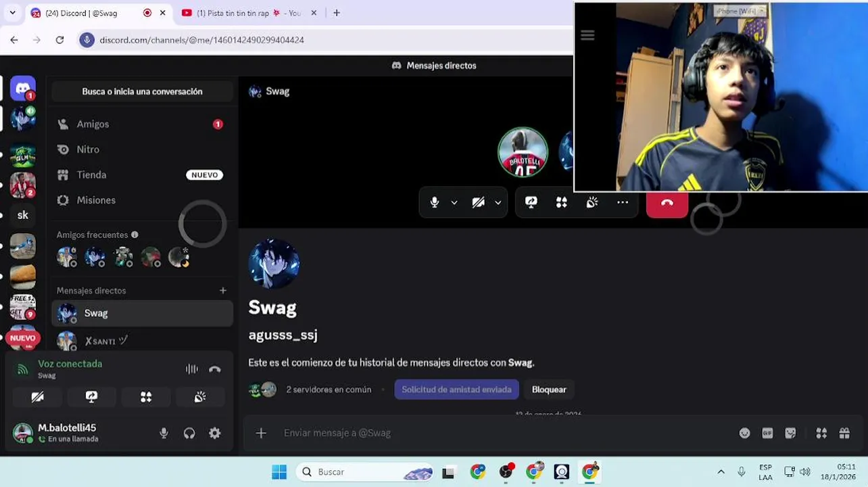
Task: Click the search or start conversation box
Action: tap(142, 91)
